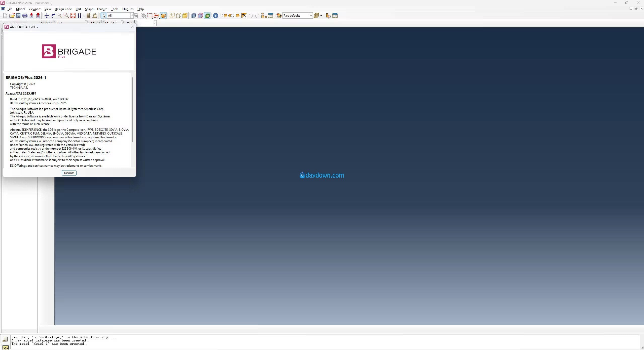The image size is (644, 350).
Task: Open the Plug-ins menu
Action: 128,9
